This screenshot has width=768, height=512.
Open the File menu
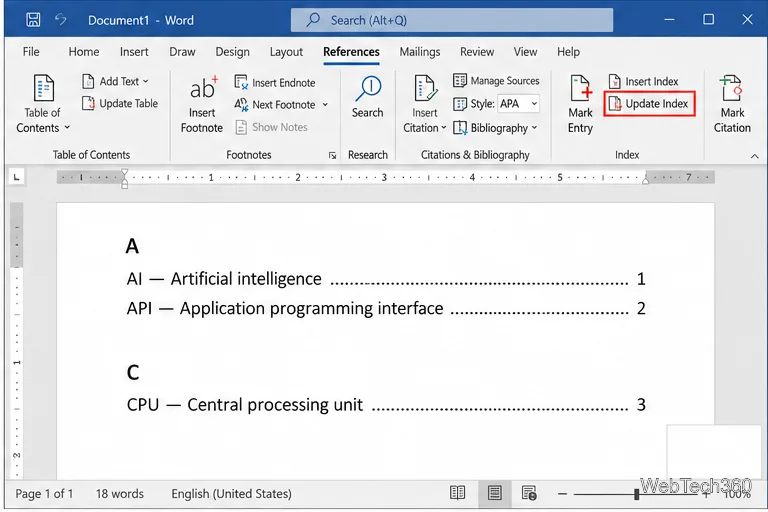click(x=31, y=51)
